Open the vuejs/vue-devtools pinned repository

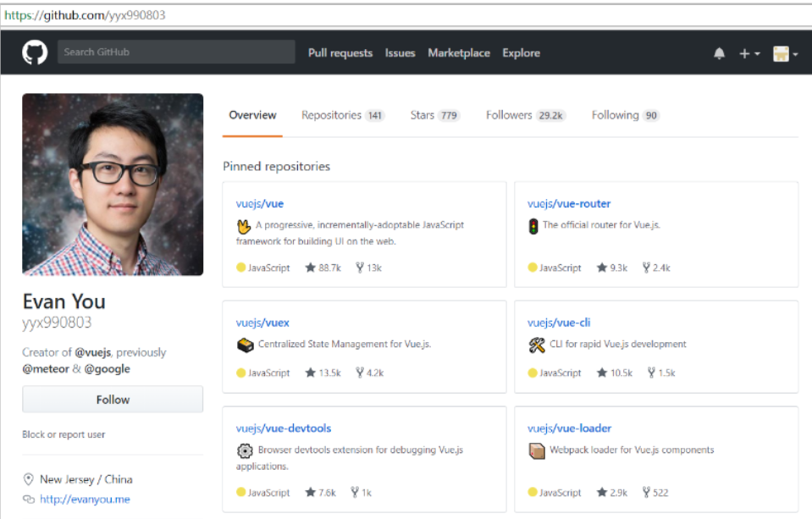click(x=284, y=428)
